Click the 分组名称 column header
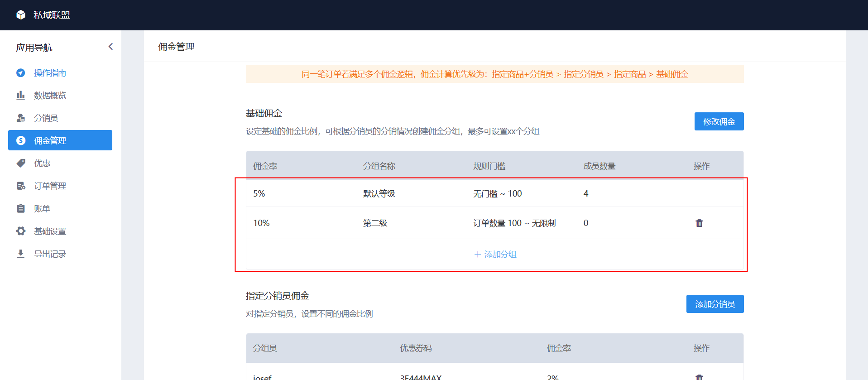This screenshot has width=868, height=380. point(379,166)
